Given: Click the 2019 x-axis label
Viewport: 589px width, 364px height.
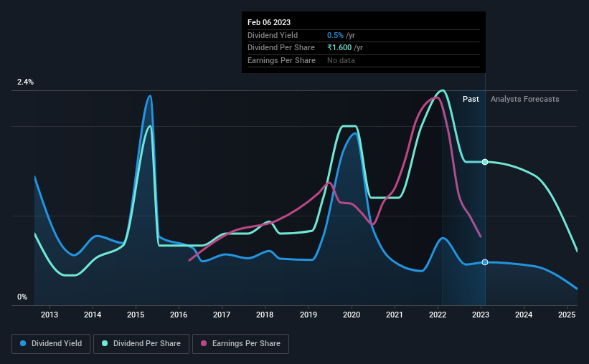Looking at the screenshot, I should click(308, 315).
